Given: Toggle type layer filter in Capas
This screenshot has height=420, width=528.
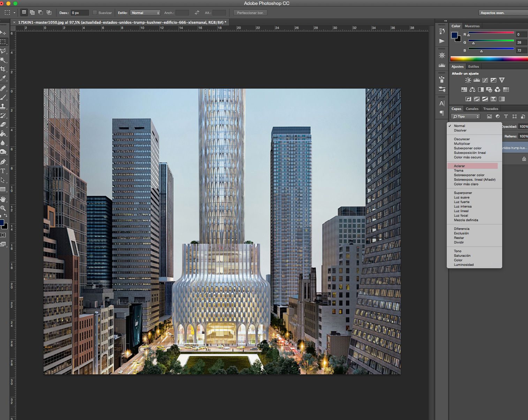Looking at the screenshot, I should (x=506, y=117).
